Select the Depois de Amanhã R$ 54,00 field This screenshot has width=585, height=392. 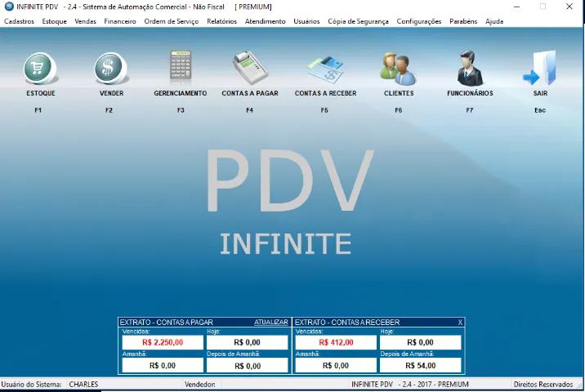click(421, 366)
